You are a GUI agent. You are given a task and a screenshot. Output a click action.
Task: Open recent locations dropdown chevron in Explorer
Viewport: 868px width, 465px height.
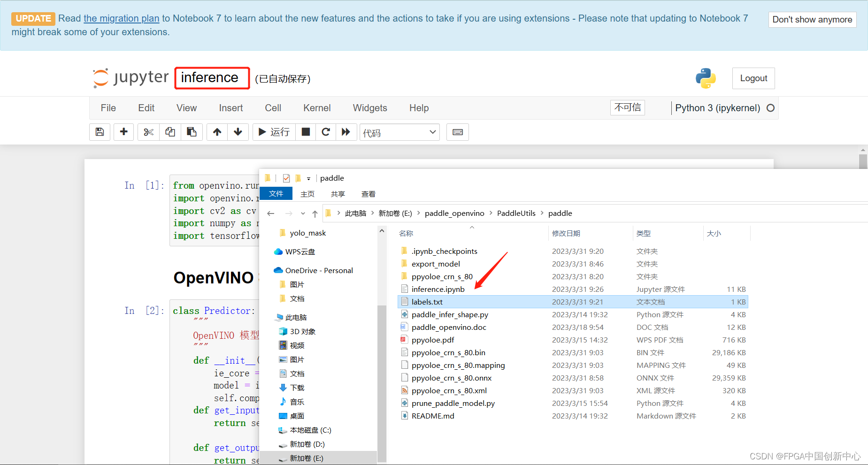303,213
